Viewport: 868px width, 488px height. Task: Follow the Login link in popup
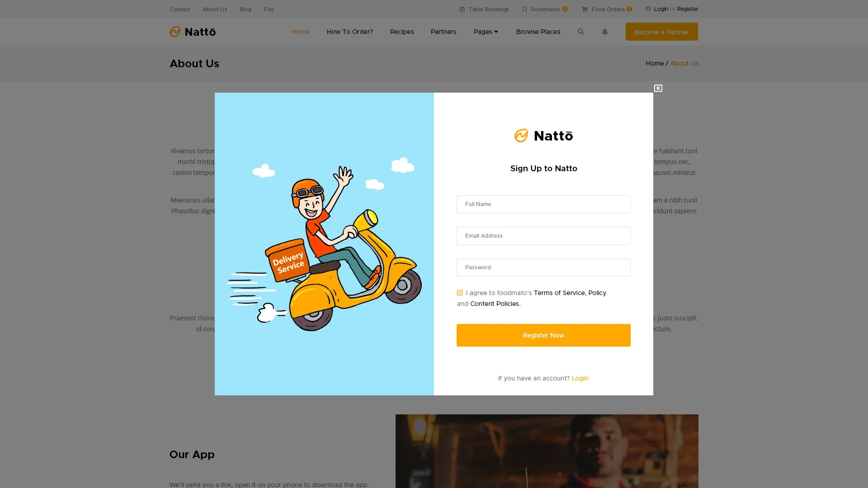point(580,378)
